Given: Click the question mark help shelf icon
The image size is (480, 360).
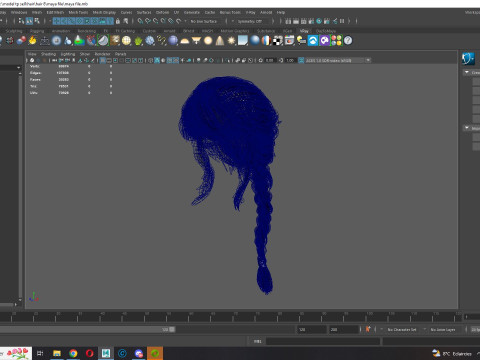Looking at the screenshot, I should click(348, 41).
